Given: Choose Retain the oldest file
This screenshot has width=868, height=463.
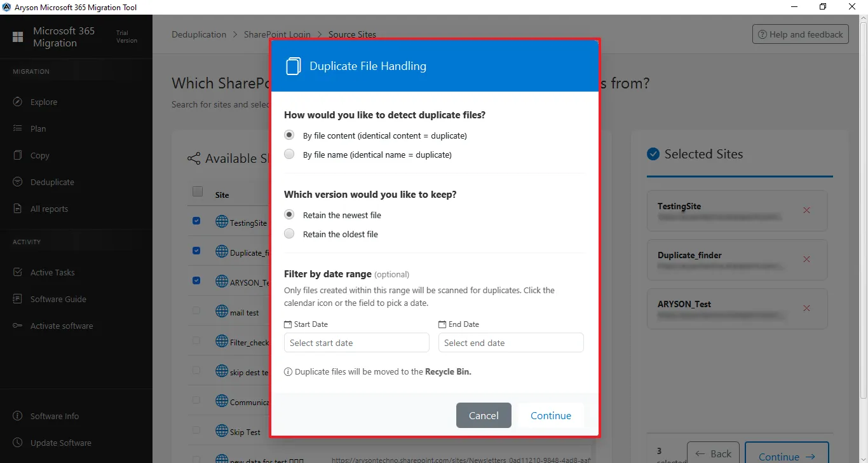Looking at the screenshot, I should point(289,233).
